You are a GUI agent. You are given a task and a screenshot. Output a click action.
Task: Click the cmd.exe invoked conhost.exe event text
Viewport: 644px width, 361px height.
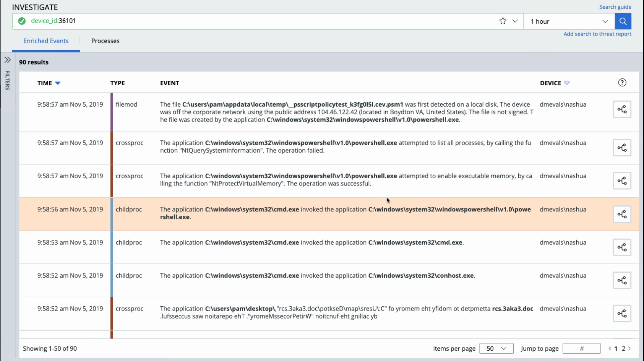point(318,275)
